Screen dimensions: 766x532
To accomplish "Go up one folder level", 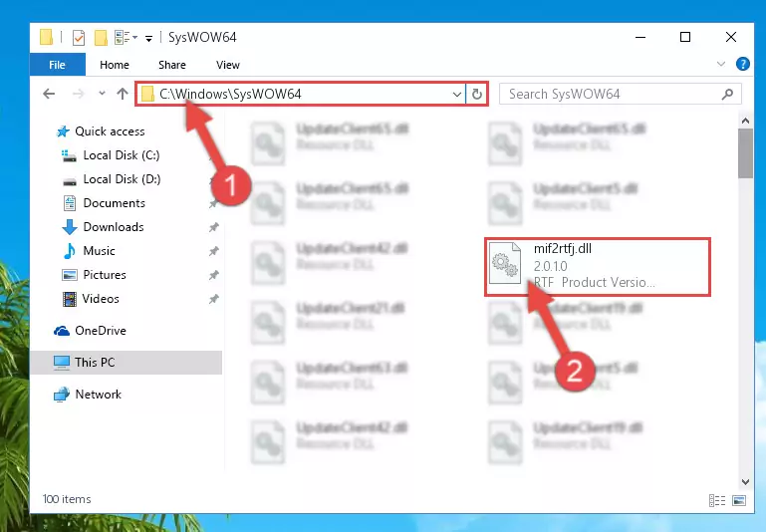I will 123,93.
